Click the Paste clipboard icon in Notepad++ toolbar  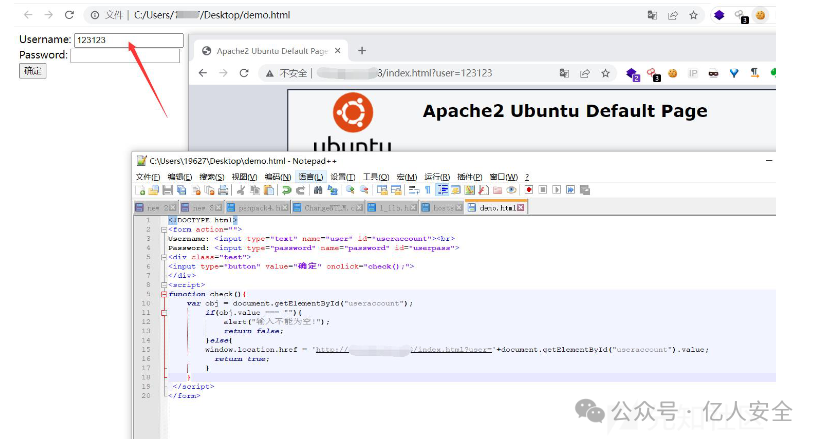pyautogui.click(x=269, y=190)
